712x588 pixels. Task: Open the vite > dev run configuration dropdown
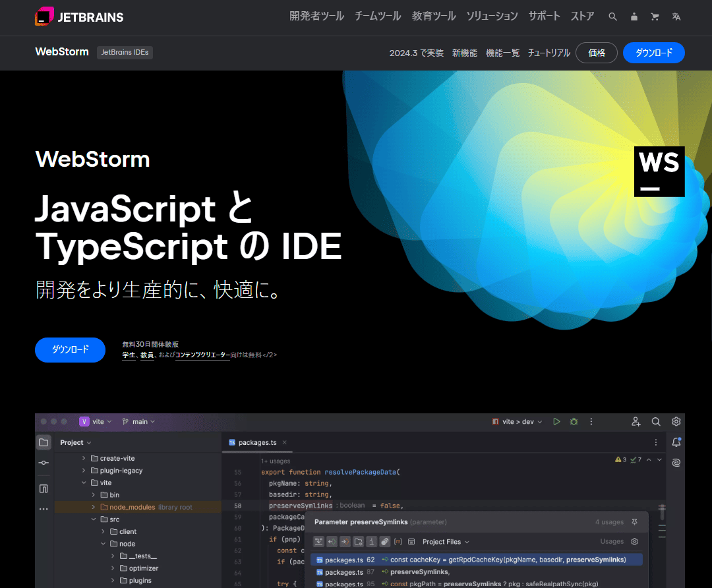tap(517, 421)
